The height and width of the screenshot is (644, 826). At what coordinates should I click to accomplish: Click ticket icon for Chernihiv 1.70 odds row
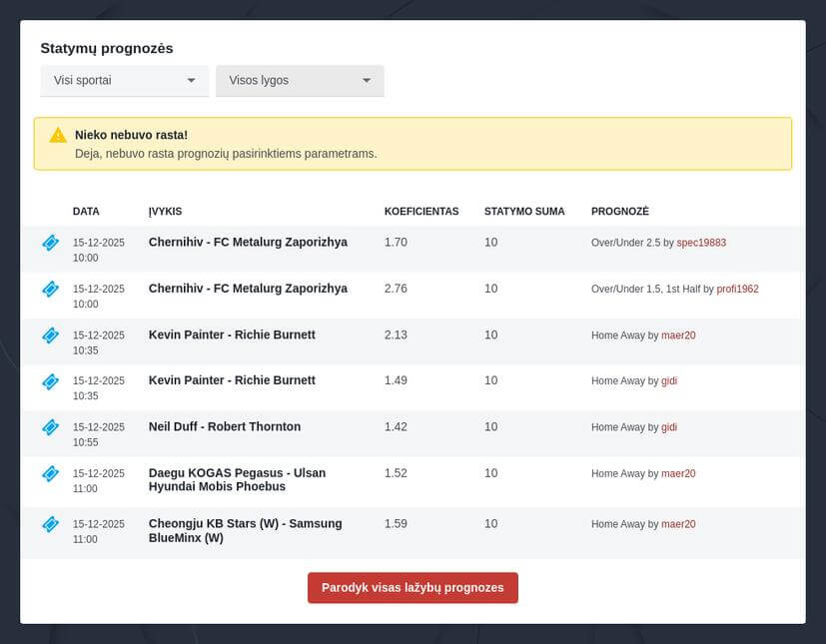50,243
